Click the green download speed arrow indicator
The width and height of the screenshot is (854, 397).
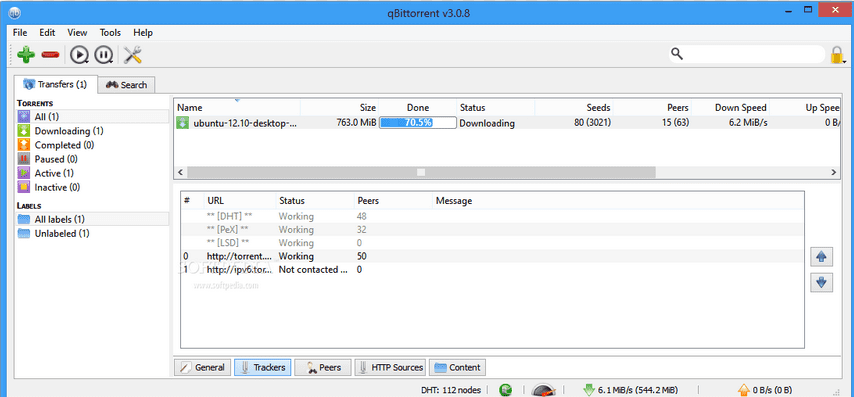pyautogui.click(x=588, y=390)
